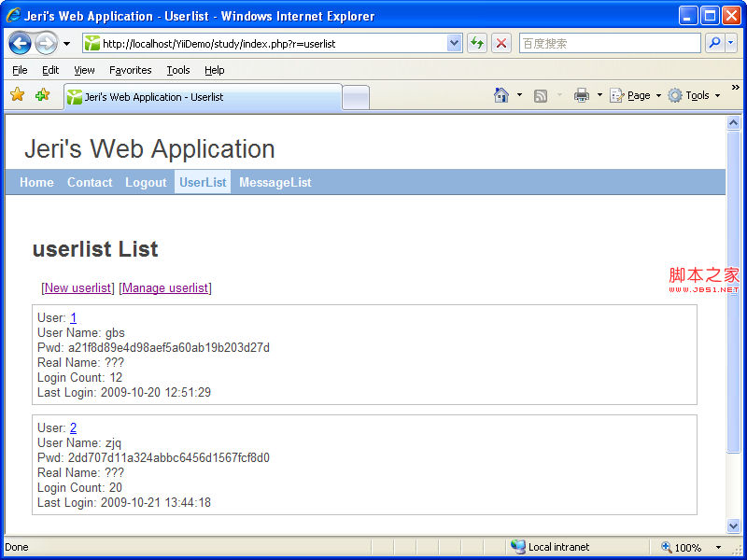The height and width of the screenshot is (560, 747).
Task: Open the Favorites menu
Action: [x=131, y=71]
